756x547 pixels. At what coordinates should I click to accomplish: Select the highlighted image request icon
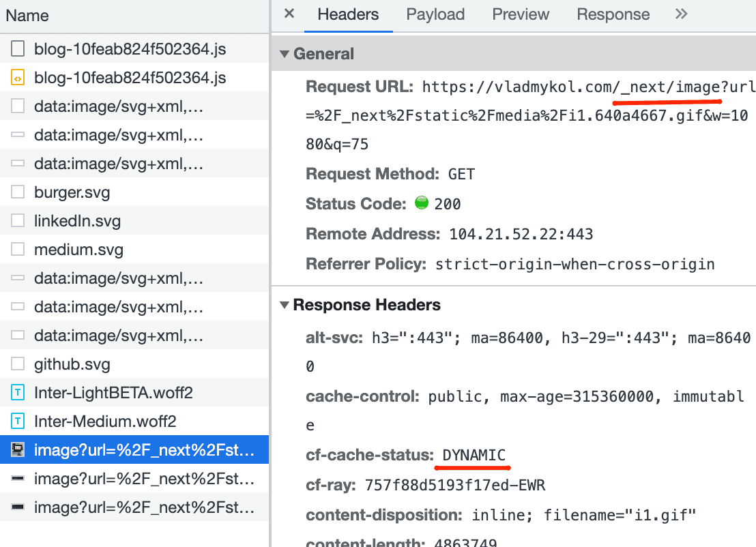point(18,450)
